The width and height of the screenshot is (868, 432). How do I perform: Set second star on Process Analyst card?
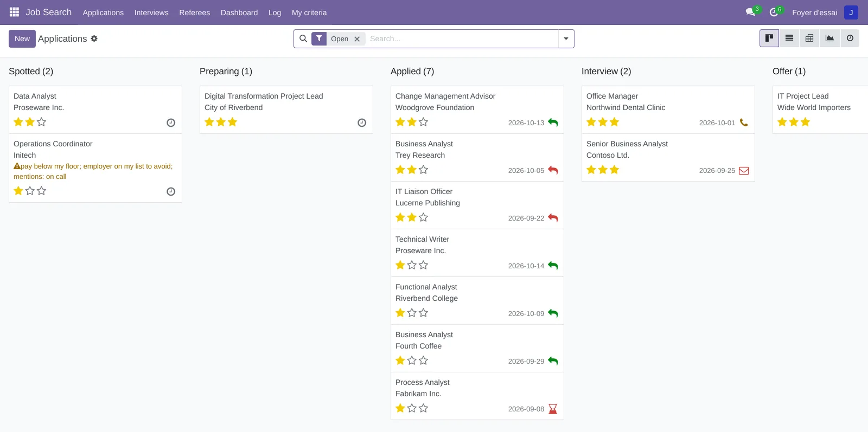click(x=412, y=408)
